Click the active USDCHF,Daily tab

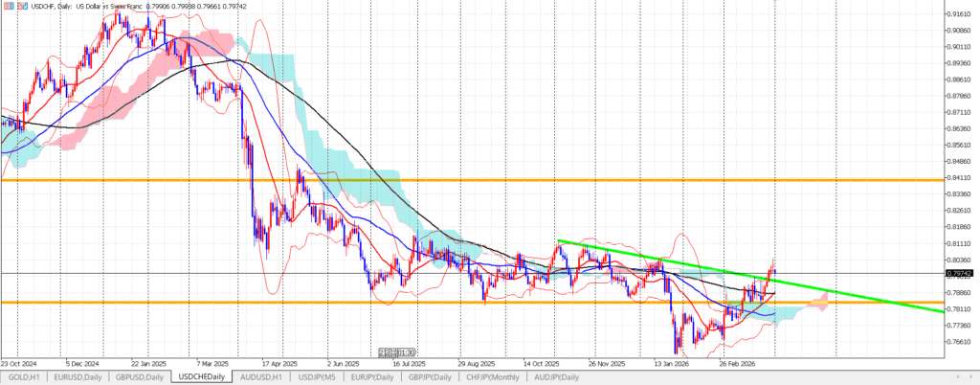(x=202, y=377)
